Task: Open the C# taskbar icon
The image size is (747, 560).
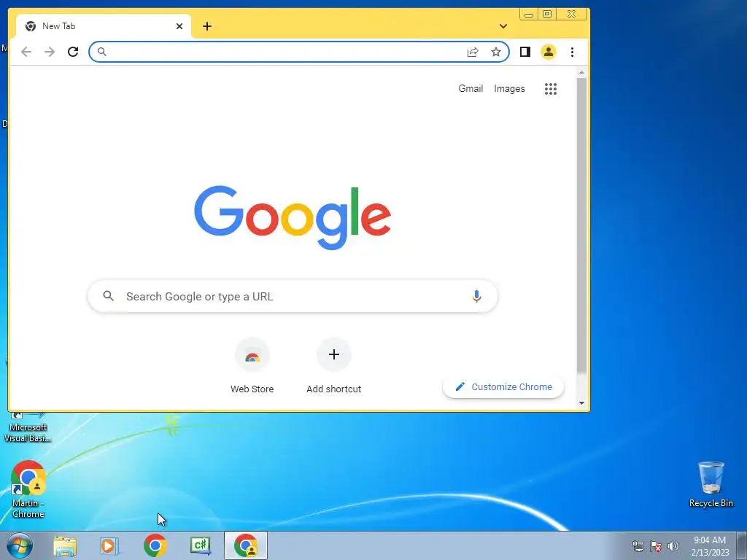Action: pos(201,545)
